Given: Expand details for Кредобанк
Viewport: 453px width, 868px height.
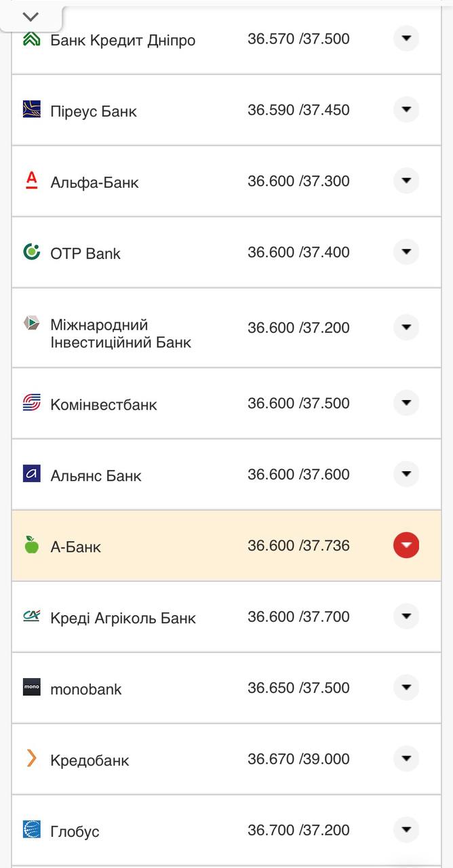Looking at the screenshot, I should (406, 759).
